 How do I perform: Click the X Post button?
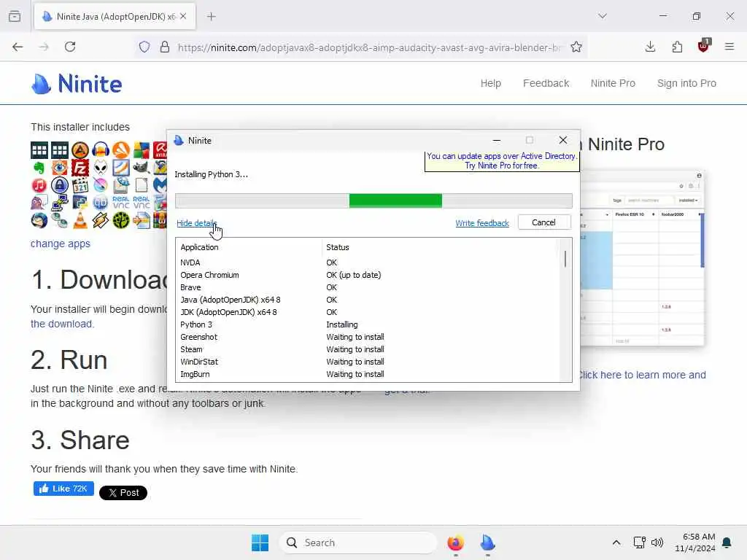[x=123, y=493]
